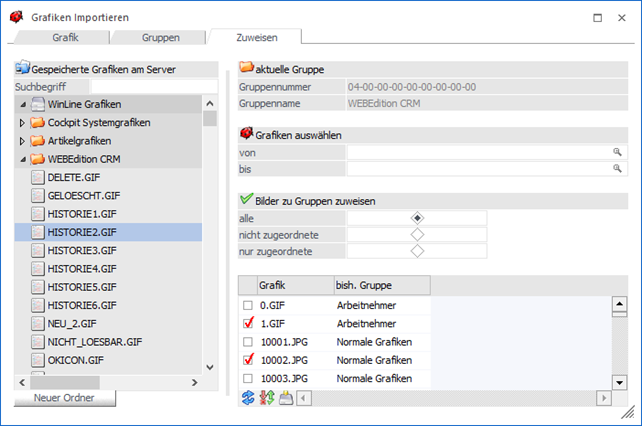Click the blue refresh icon below the table
Image resolution: width=642 pixels, height=426 pixels.
249,397
